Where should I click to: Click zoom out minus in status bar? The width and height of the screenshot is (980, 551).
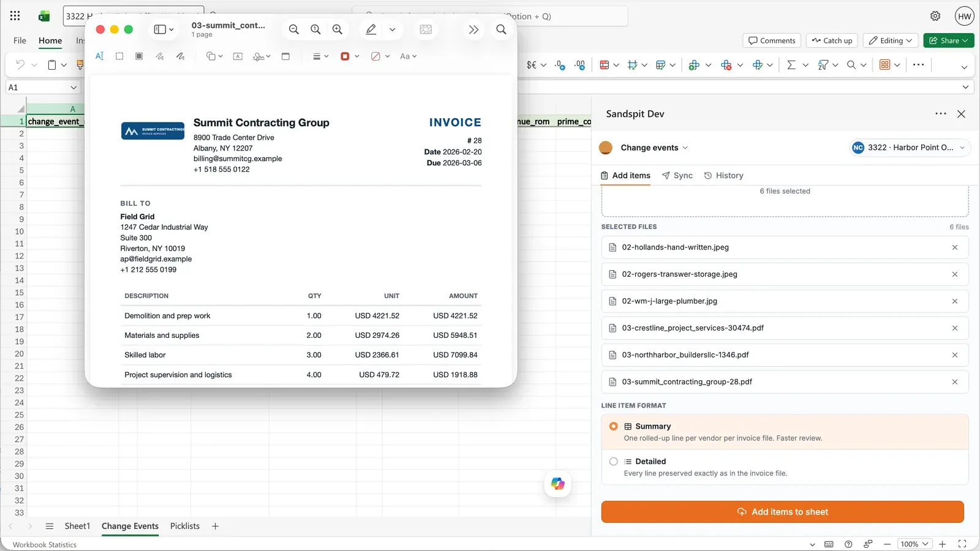(x=887, y=544)
